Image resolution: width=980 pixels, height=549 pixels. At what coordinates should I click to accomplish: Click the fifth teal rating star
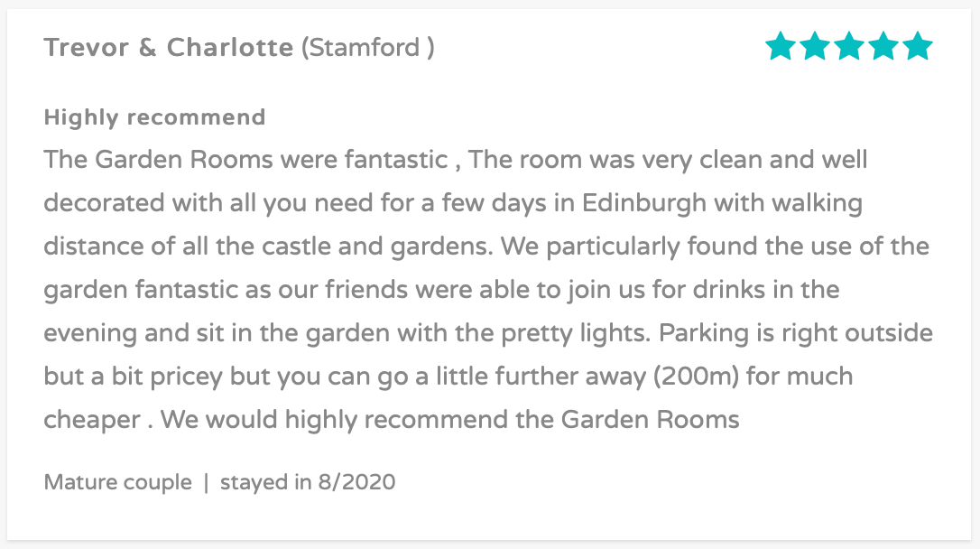(x=918, y=46)
